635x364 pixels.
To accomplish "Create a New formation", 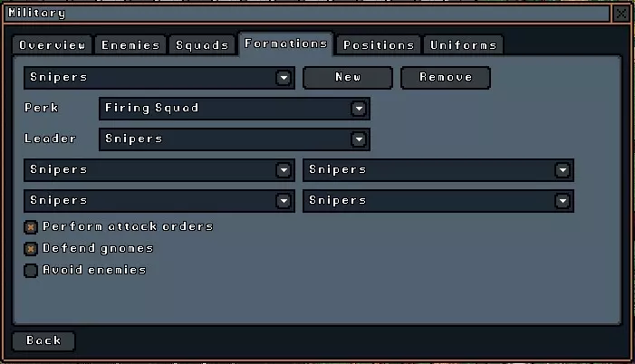I will (348, 77).
